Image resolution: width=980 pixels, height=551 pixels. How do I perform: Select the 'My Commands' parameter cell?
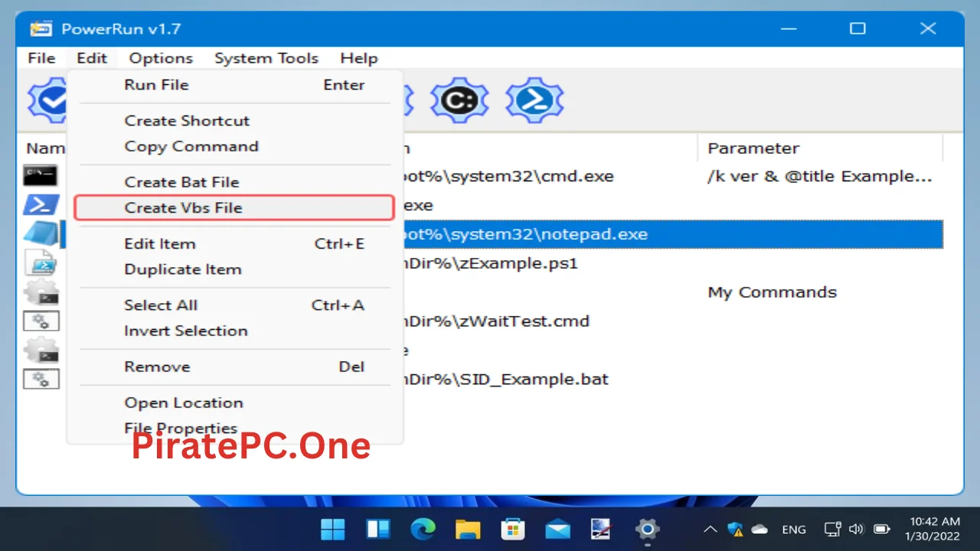tap(772, 292)
